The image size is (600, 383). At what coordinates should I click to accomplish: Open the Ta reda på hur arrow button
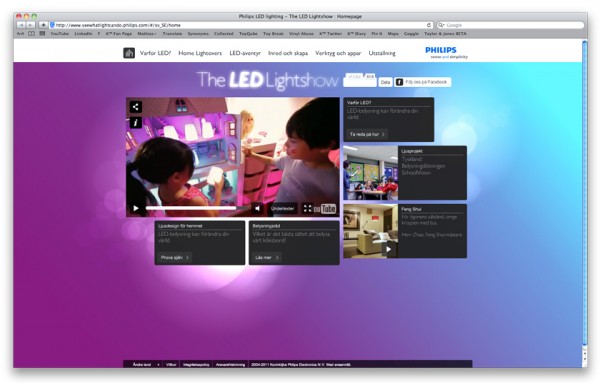click(x=367, y=134)
